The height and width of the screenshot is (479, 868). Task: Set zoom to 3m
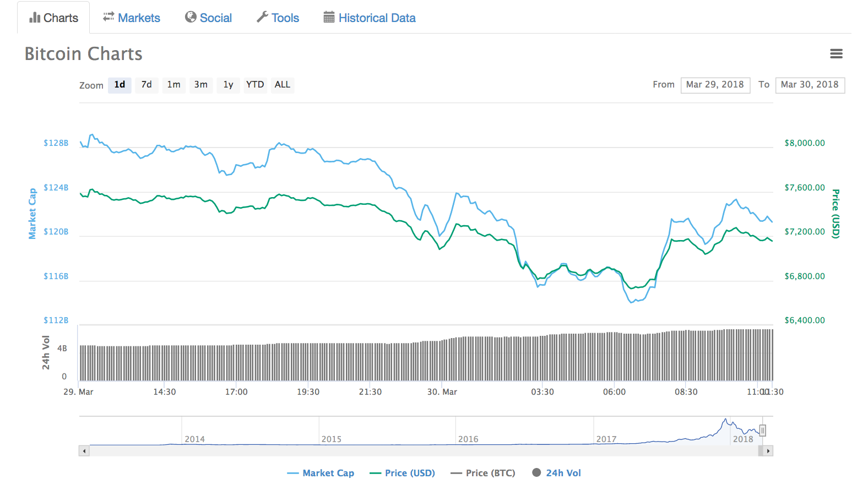[201, 85]
